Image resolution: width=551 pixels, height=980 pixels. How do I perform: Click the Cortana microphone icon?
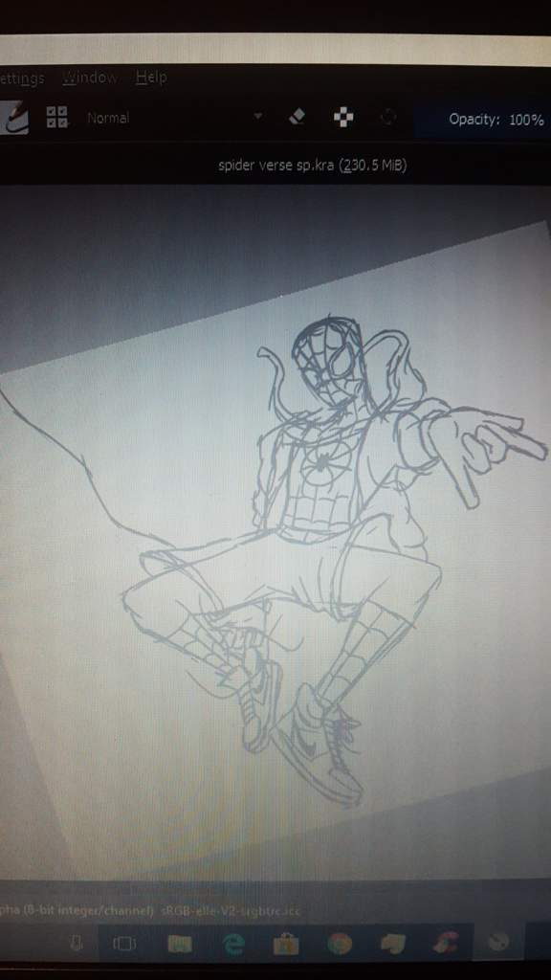pos(77,944)
